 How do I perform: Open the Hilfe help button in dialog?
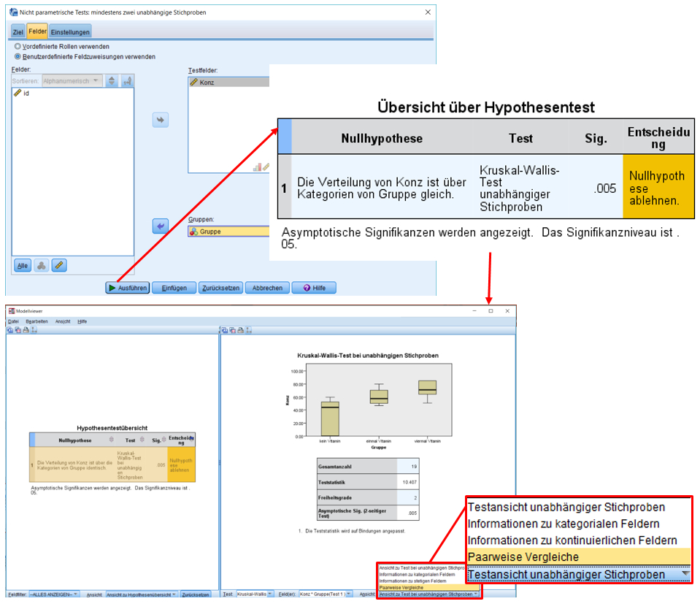click(314, 288)
